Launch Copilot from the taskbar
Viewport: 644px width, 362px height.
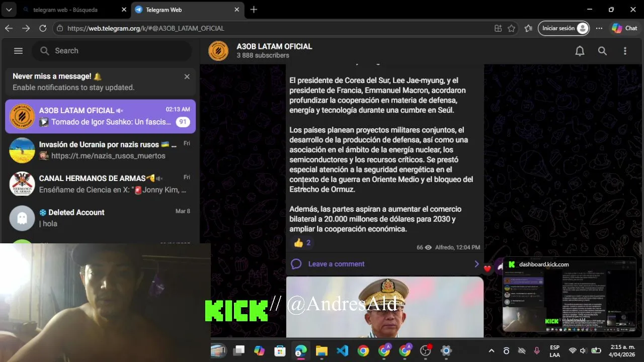(259, 350)
